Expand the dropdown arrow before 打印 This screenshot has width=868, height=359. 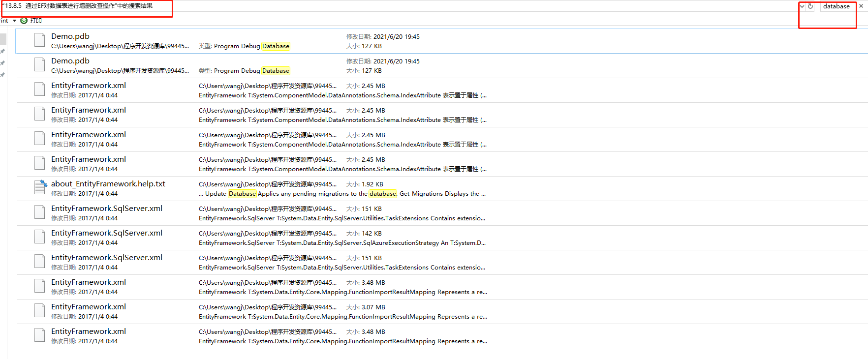14,21
